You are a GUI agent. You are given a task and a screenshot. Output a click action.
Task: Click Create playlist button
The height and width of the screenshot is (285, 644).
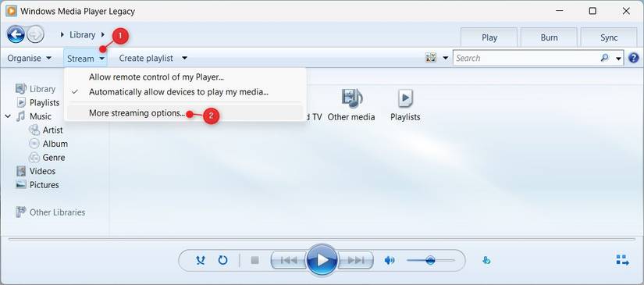pyautogui.click(x=146, y=58)
